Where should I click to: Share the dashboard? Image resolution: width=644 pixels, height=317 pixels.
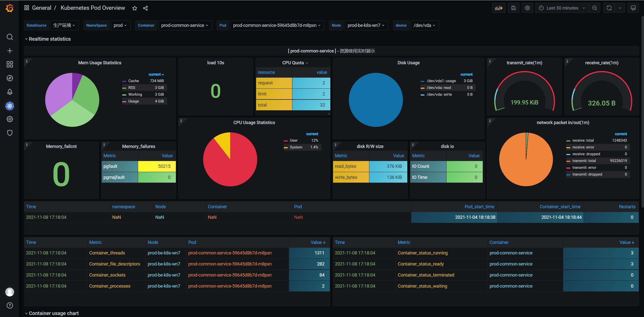click(145, 8)
